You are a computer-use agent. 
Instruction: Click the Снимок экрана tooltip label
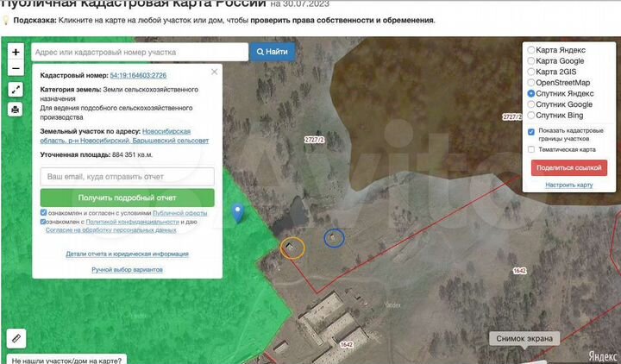click(x=524, y=339)
